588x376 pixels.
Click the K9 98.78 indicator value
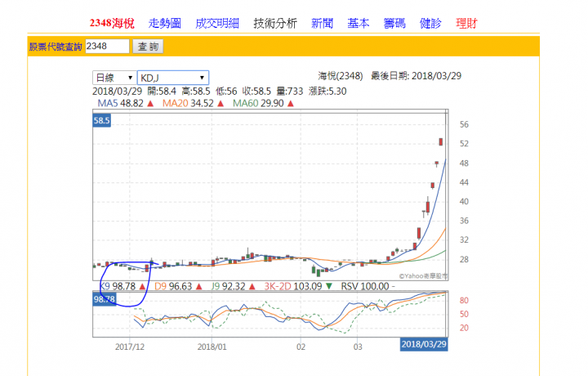(x=118, y=286)
